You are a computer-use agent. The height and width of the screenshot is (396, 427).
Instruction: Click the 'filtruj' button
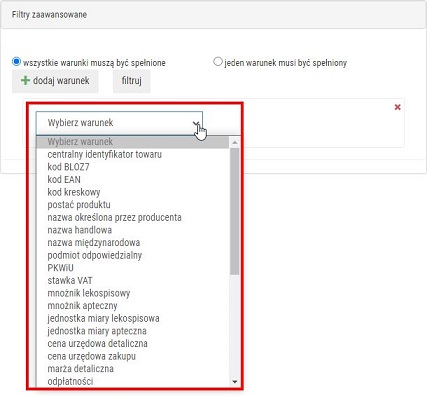(132, 81)
